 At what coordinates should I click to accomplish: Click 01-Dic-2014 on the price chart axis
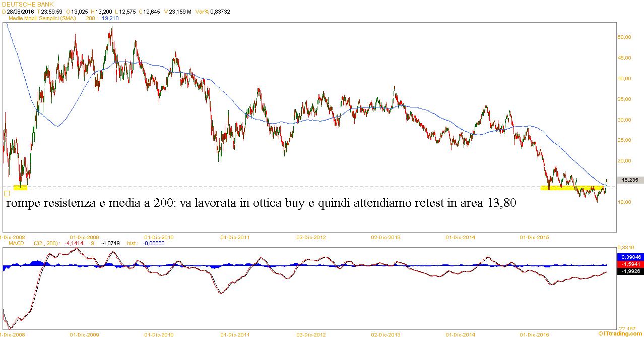pos(461,237)
